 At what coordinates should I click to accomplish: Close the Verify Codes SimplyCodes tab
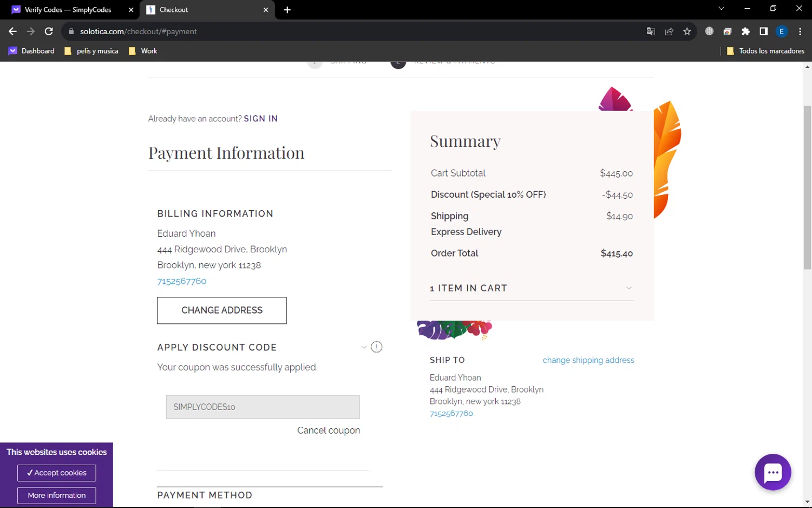pyautogui.click(x=131, y=10)
